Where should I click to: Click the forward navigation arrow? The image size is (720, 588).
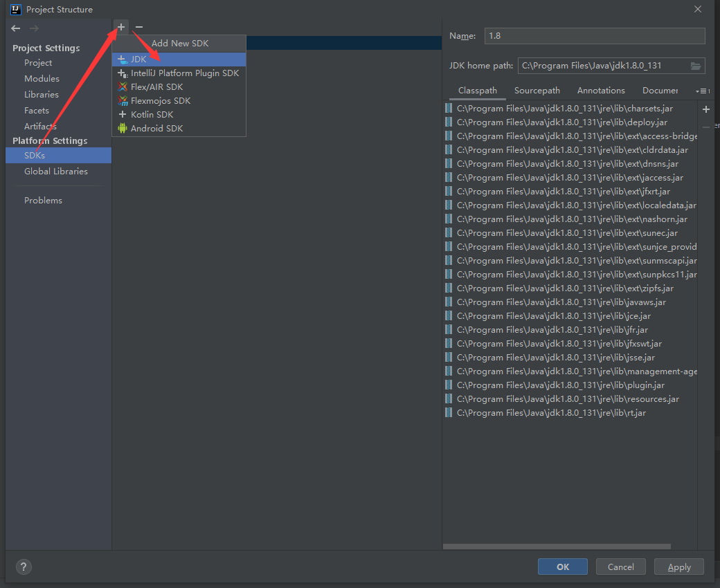[x=34, y=28]
